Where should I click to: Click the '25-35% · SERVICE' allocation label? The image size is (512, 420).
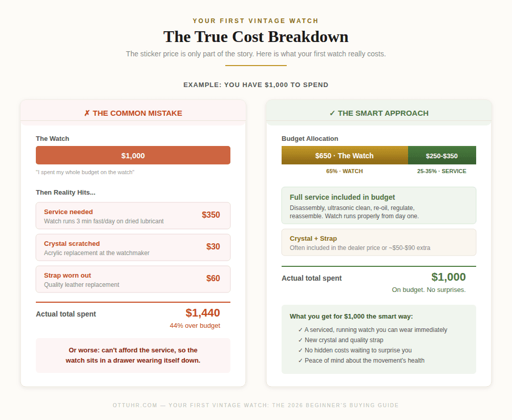pyautogui.click(x=442, y=171)
